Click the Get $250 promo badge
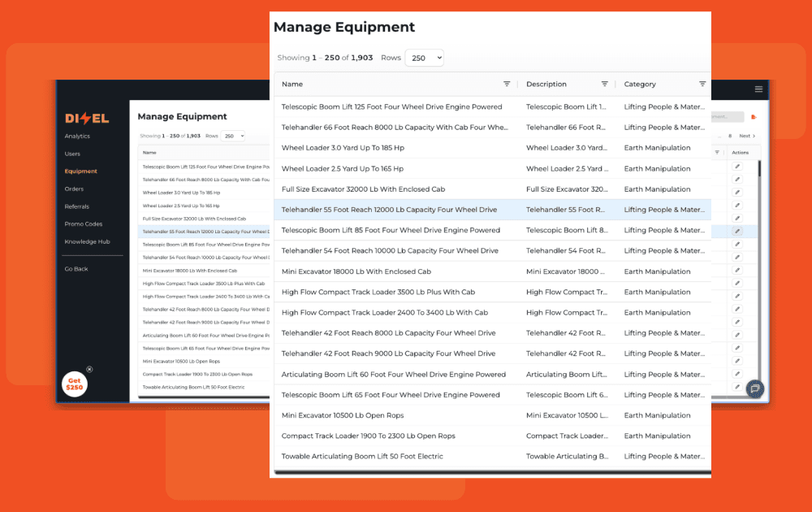Viewport: 812px width, 512px height. coord(75,384)
